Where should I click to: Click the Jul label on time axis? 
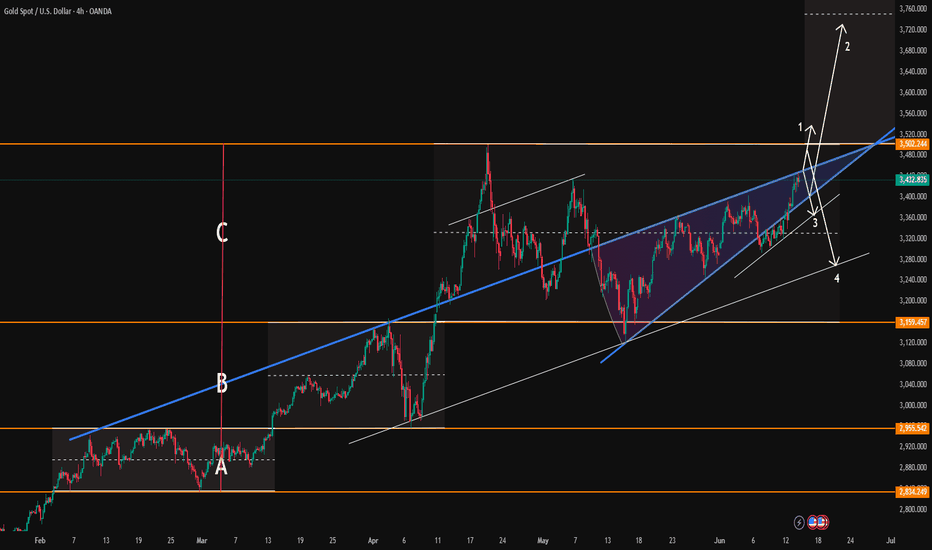pos(890,540)
